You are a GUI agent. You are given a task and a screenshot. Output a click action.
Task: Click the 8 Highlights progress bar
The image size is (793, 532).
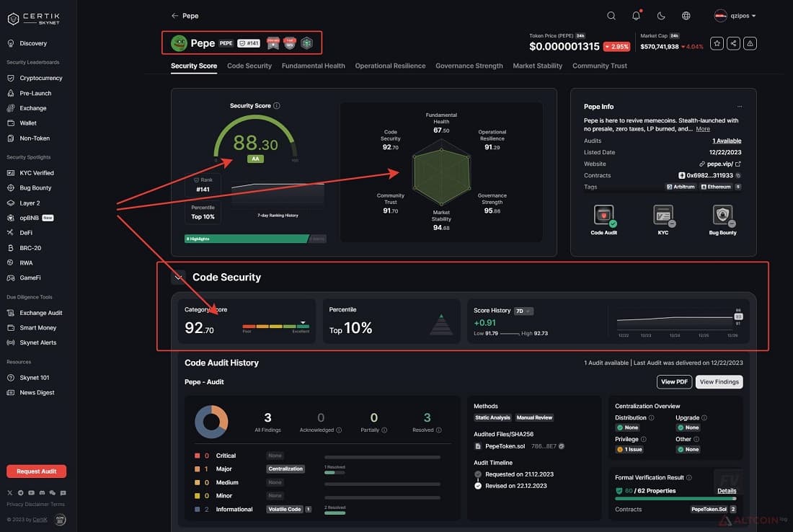255,239
